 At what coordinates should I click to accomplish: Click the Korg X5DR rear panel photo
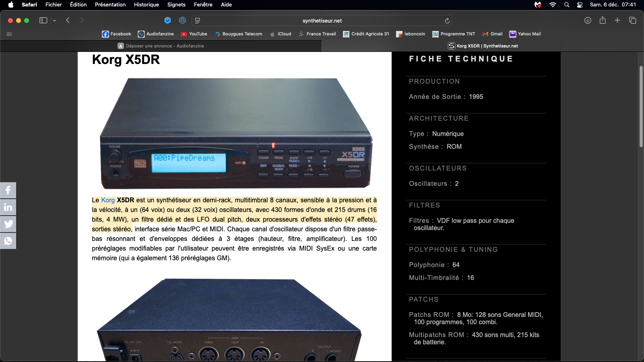tap(229, 320)
